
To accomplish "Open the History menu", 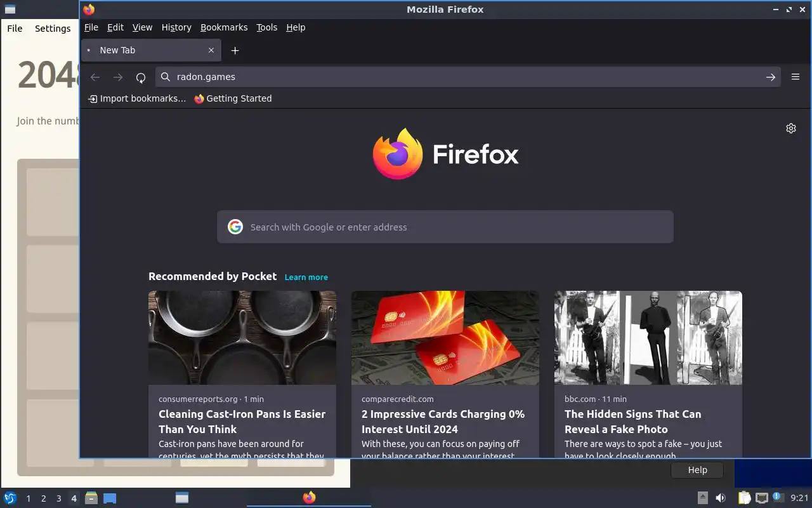I will pyautogui.click(x=176, y=27).
